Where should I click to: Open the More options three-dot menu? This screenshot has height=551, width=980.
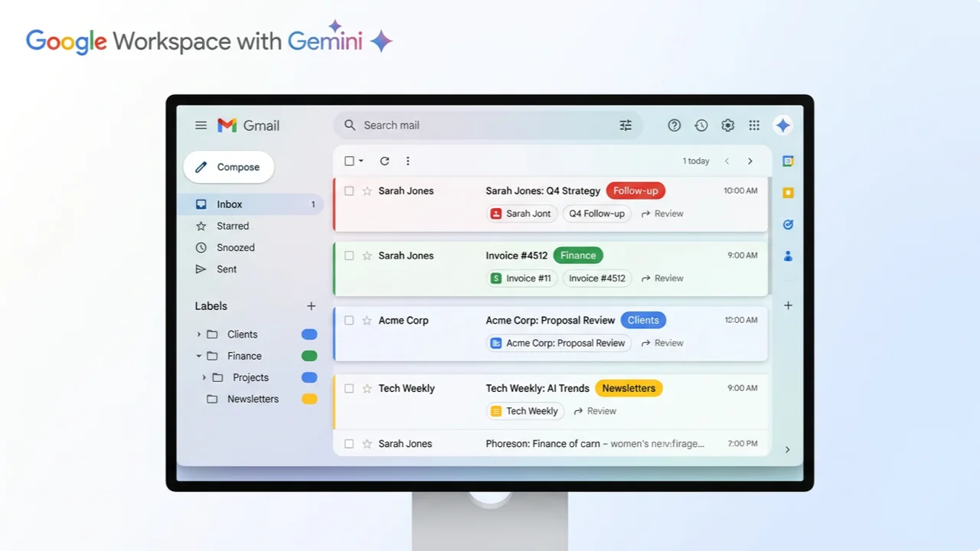pyautogui.click(x=407, y=161)
